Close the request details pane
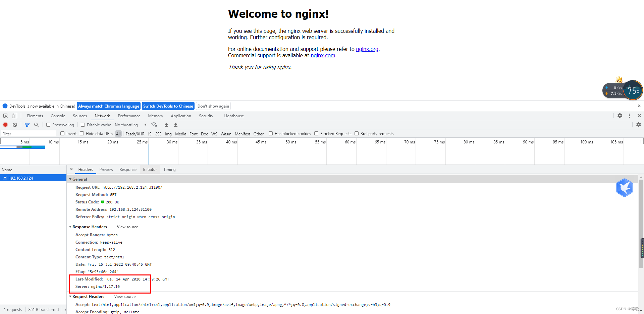Viewport: 644px width, 314px height. pyautogui.click(x=71, y=169)
